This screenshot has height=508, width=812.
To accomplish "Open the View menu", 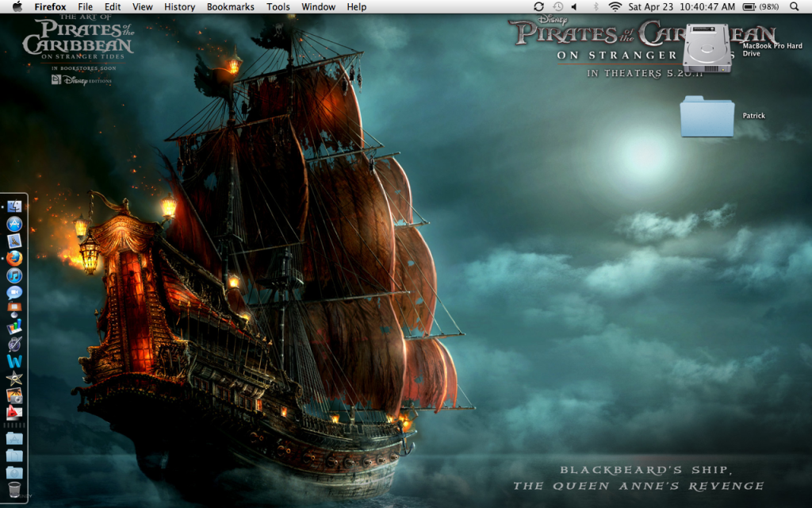I will 143,6.
